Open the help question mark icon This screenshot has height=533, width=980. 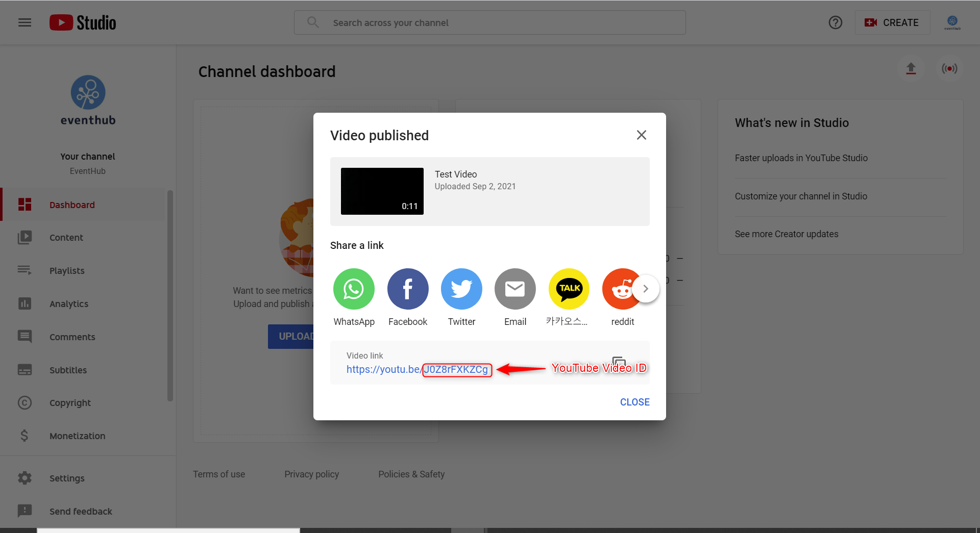835,22
